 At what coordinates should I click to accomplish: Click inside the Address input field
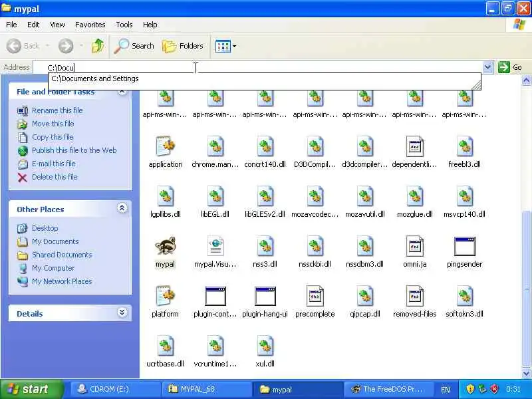coord(258,67)
